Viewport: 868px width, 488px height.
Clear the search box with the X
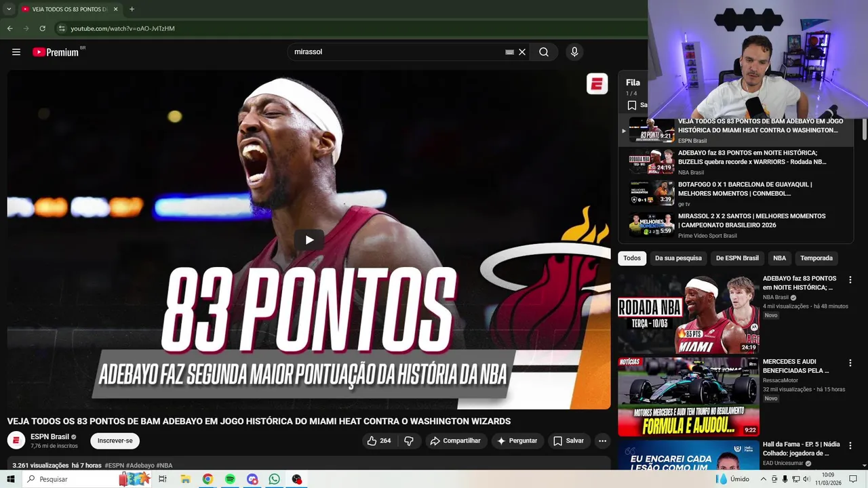pos(522,52)
